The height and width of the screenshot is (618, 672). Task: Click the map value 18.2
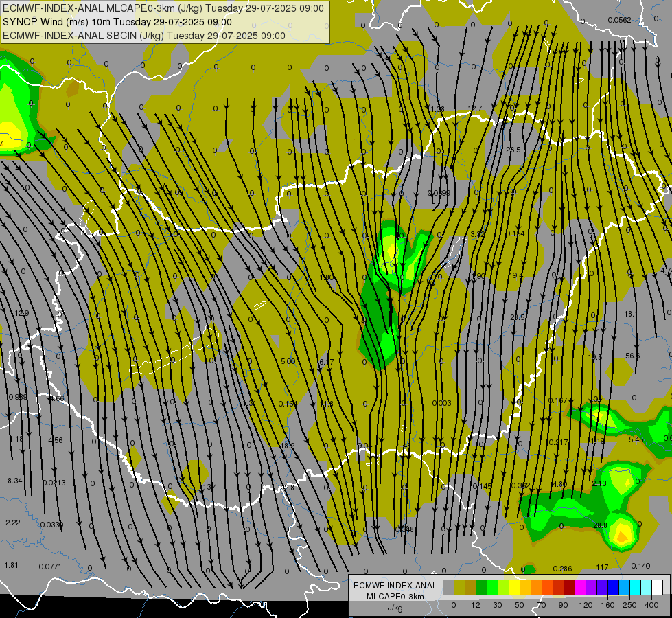point(288,446)
